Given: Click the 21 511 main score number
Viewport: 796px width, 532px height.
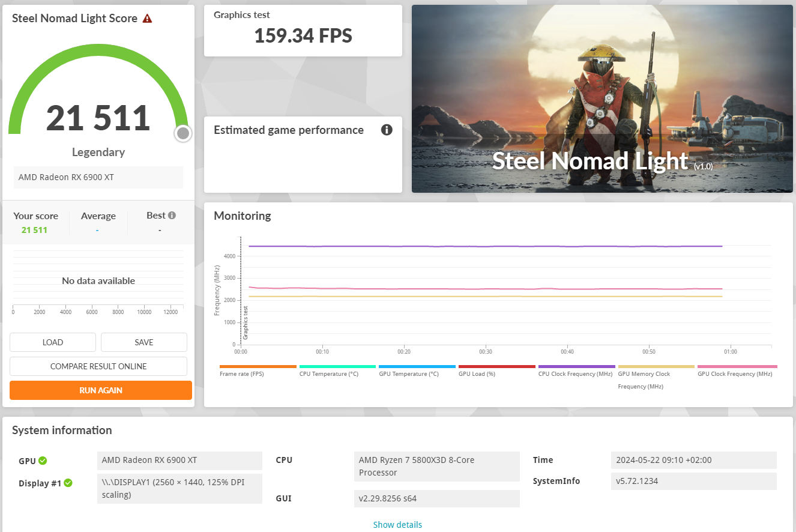Looking at the screenshot, I should point(98,118).
